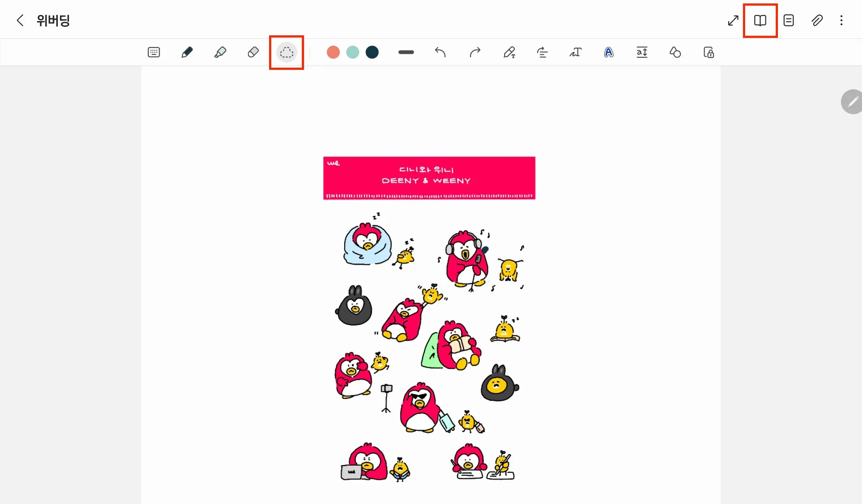Undo the last stroke
The width and height of the screenshot is (862, 504).
click(x=440, y=52)
